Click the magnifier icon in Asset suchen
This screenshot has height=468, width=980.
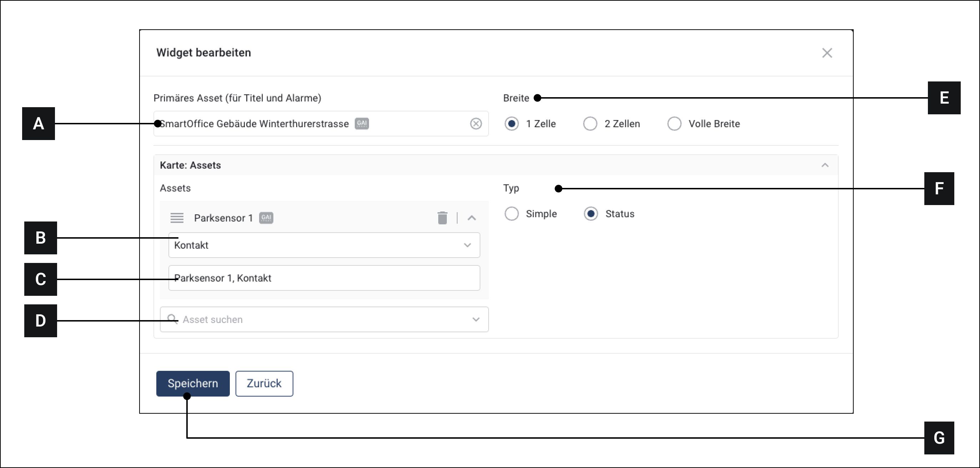(172, 319)
